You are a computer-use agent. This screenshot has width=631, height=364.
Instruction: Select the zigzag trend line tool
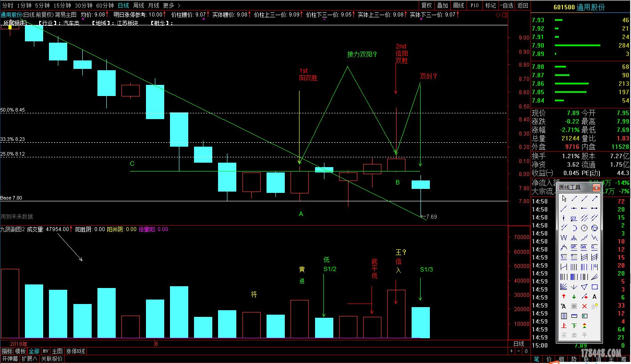(x=584, y=238)
